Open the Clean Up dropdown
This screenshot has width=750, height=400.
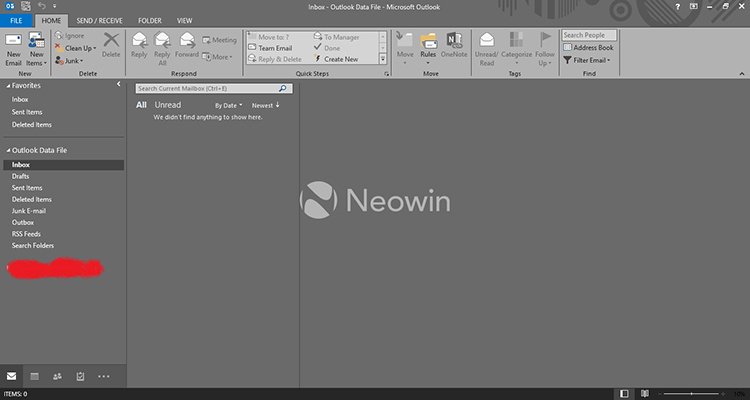click(x=76, y=48)
